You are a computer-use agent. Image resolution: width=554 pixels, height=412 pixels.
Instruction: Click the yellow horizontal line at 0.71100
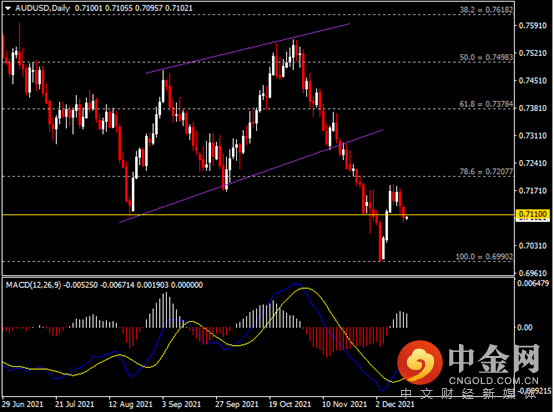point(258,214)
